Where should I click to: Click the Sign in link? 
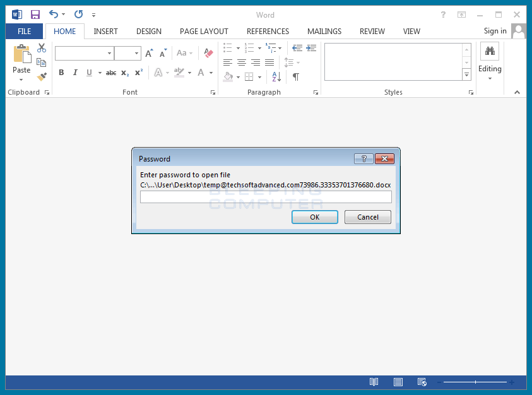click(x=495, y=31)
